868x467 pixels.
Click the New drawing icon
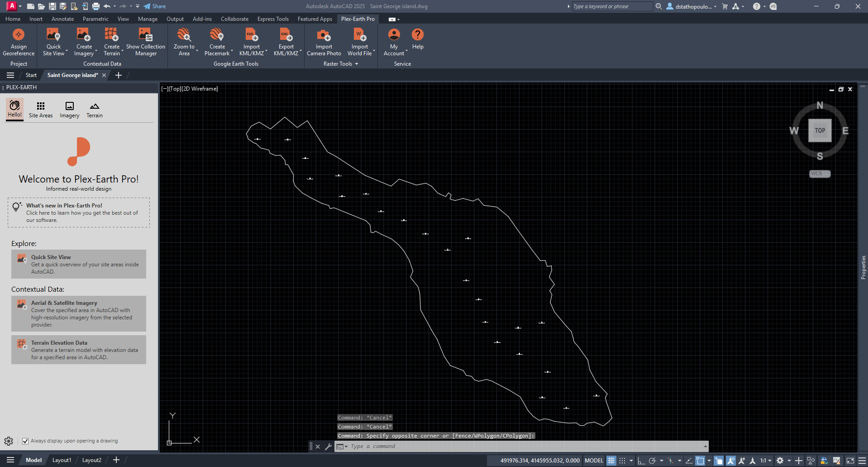pos(30,6)
